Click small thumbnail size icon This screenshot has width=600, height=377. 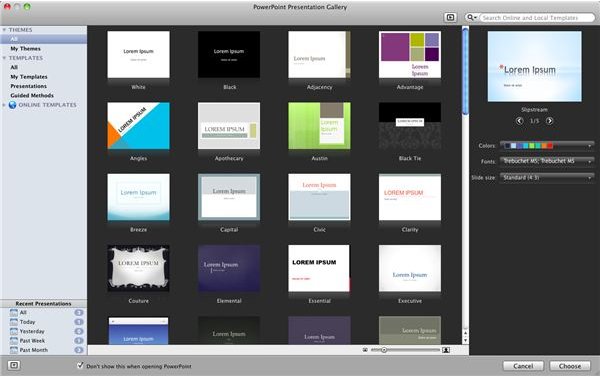pos(365,350)
